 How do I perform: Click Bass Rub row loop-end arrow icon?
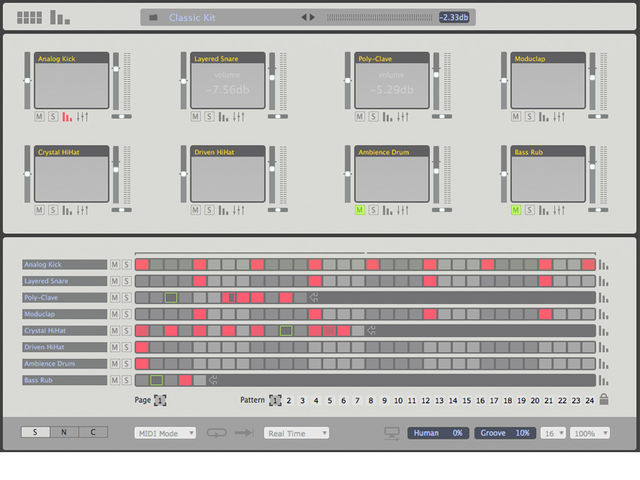[x=213, y=380]
